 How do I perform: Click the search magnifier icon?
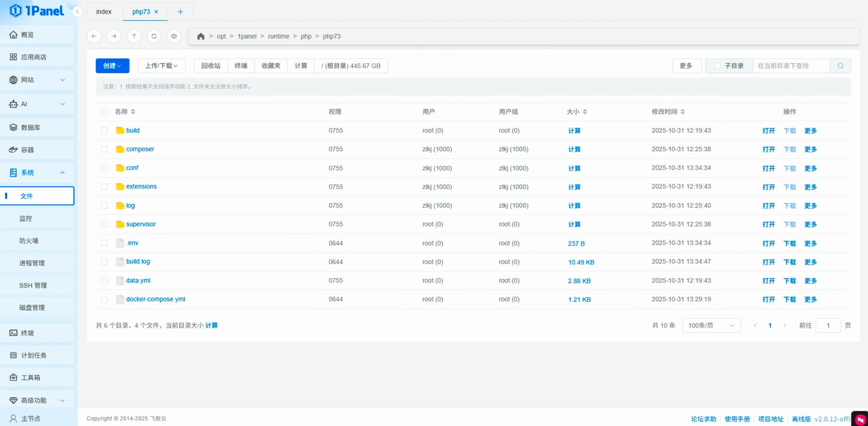tap(840, 66)
